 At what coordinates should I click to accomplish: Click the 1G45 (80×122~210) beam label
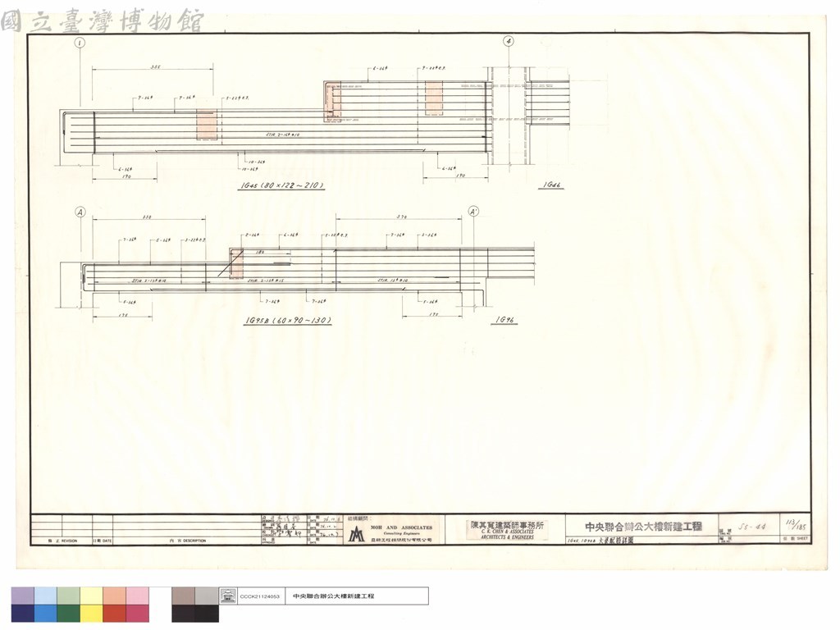point(282,186)
